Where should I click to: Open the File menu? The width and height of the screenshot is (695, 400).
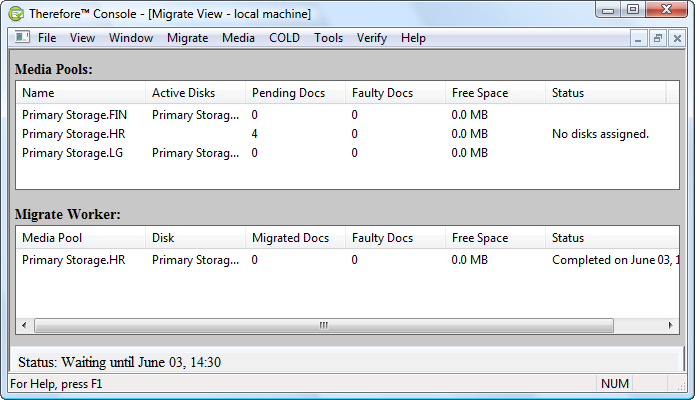[x=47, y=38]
